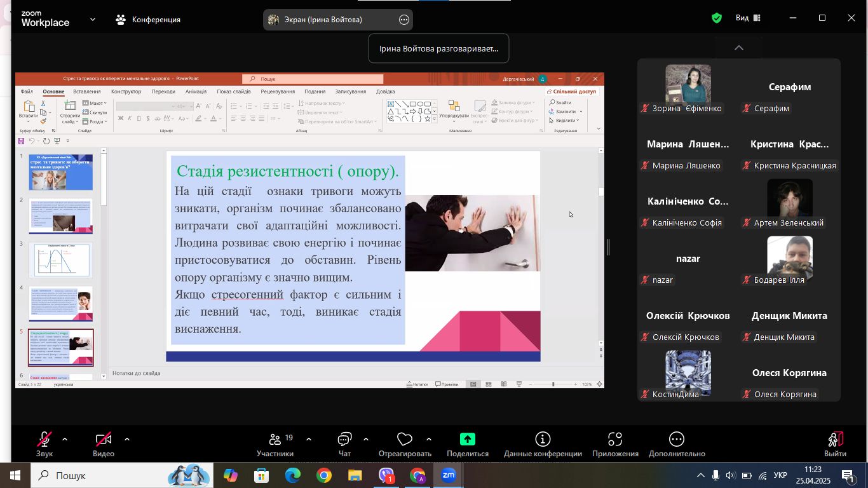Open the Reactions (Отреагировать) heart icon
Image resolution: width=868 pixels, height=488 pixels.
click(x=405, y=439)
